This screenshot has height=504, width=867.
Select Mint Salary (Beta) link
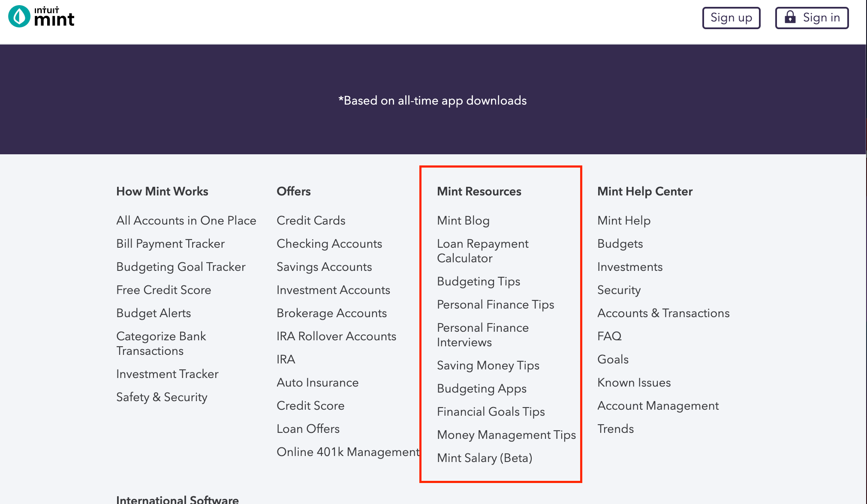(485, 458)
